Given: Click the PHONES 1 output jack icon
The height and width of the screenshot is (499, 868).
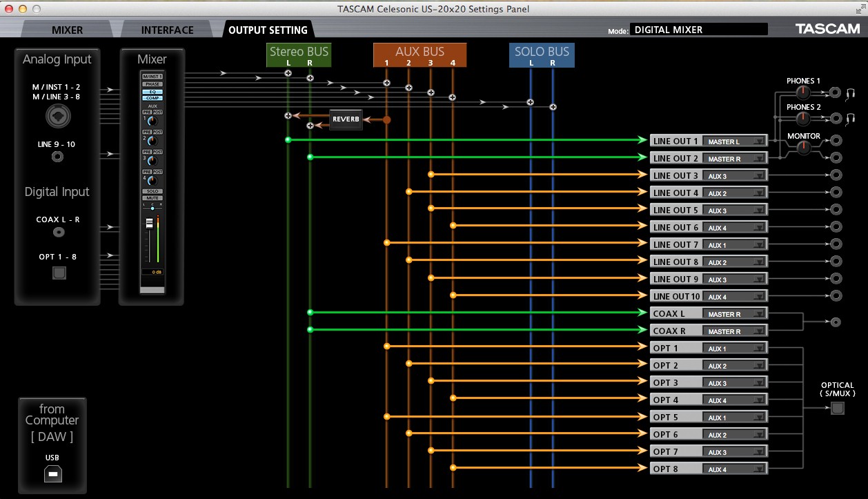Looking at the screenshot, I should click(x=835, y=92).
